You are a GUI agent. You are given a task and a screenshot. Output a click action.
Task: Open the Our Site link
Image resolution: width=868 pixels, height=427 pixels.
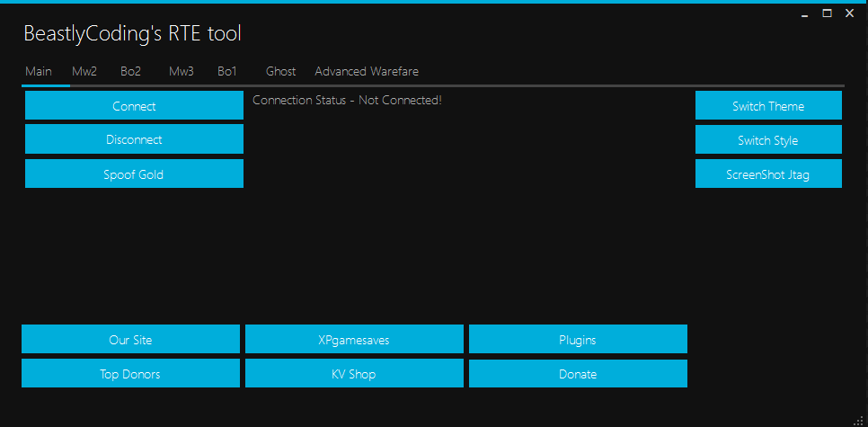click(x=130, y=340)
